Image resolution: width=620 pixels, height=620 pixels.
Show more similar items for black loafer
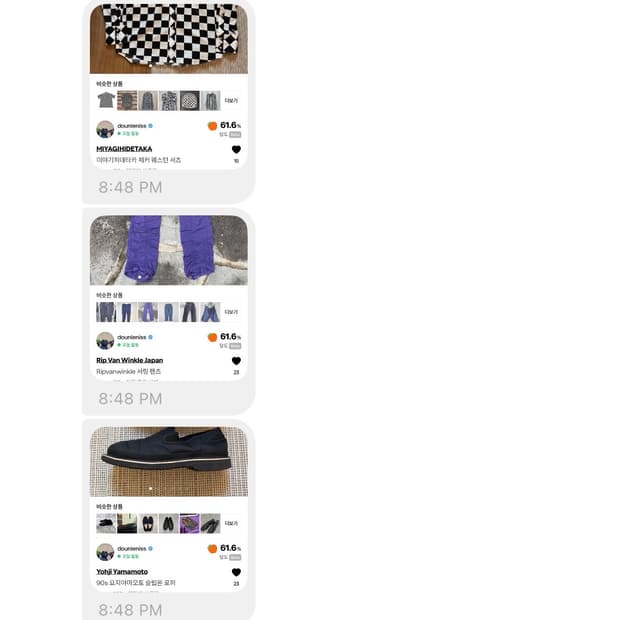231,523
